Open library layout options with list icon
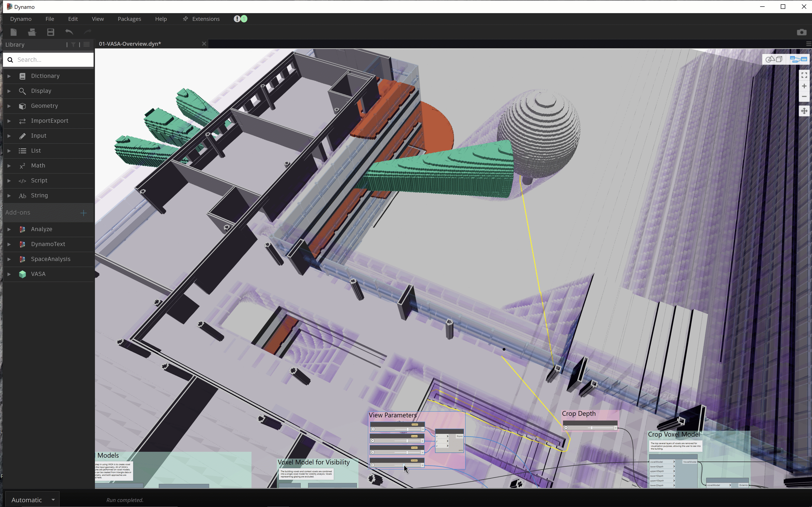The image size is (812, 507). tap(86, 44)
